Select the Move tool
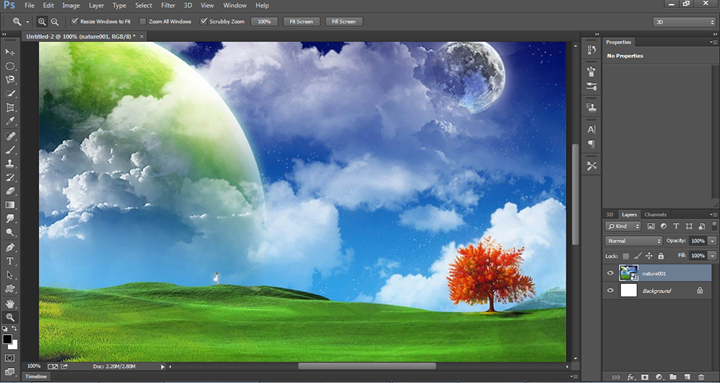The height and width of the screenshot is (383, 720). [x=10, y=52]
